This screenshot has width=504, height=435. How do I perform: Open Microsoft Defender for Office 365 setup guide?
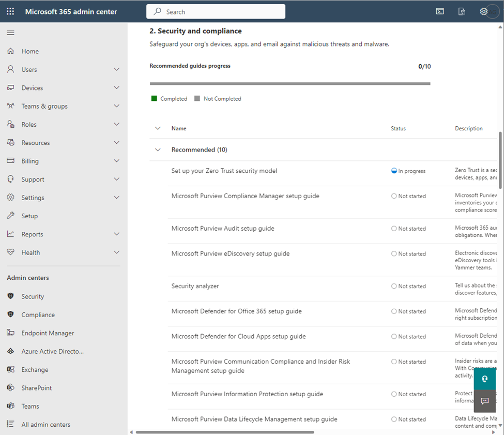tap(237, 311)
